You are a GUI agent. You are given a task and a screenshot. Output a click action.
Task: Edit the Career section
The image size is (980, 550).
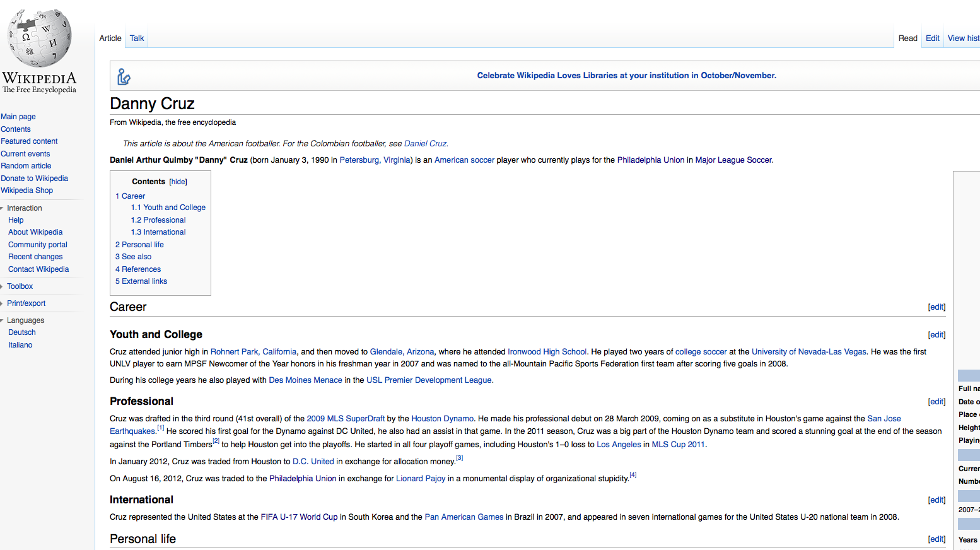936,307
